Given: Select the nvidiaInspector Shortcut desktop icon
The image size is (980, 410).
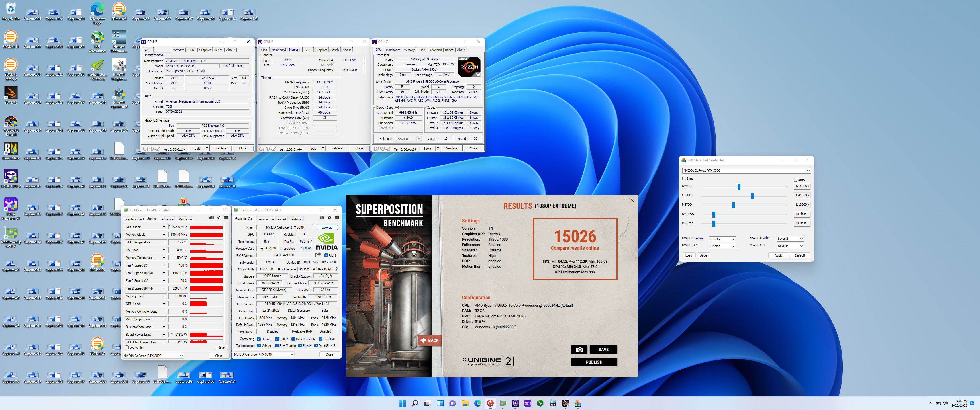Looking at the screenshot, I should point(97,69).
